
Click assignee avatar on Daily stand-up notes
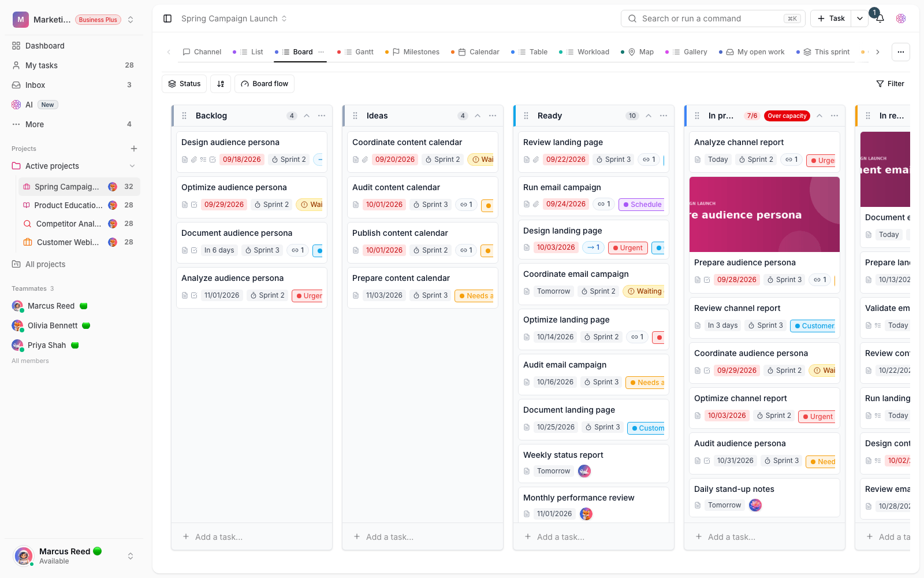coord(755,505)
